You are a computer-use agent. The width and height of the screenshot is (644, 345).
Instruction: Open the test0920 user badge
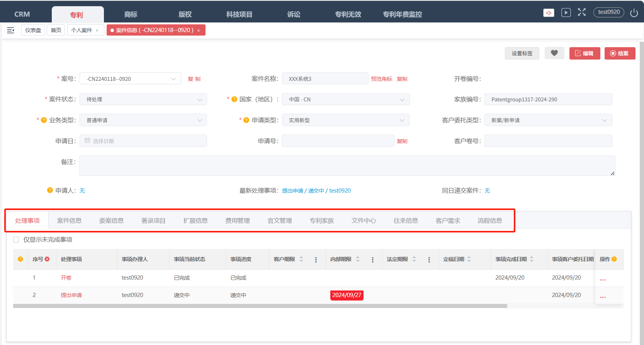pyautogui.click(x=609, y=12)
